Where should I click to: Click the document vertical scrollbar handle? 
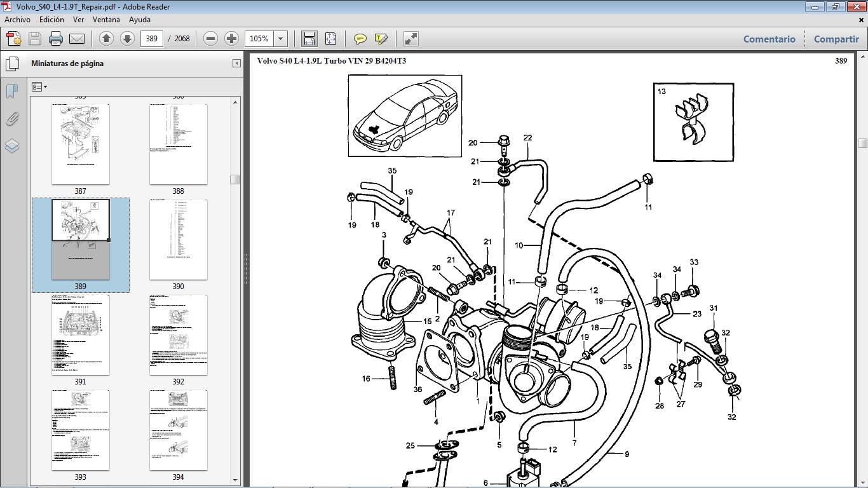point(862,143)
